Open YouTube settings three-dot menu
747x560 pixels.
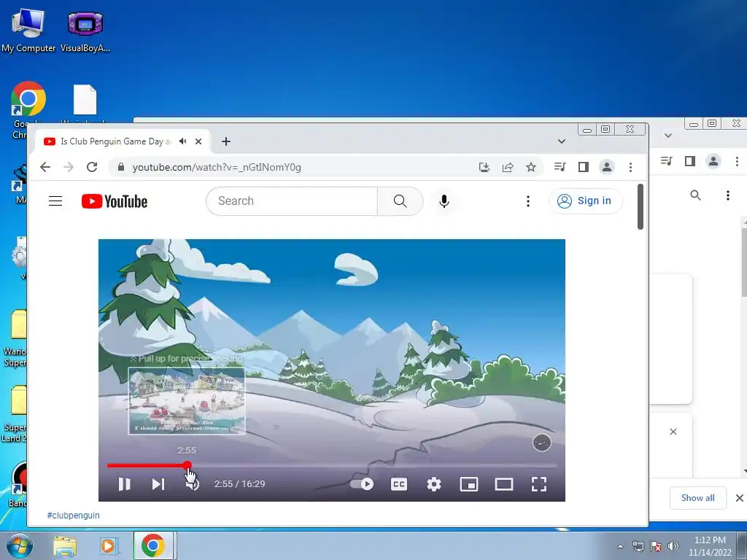click(528, 201)
